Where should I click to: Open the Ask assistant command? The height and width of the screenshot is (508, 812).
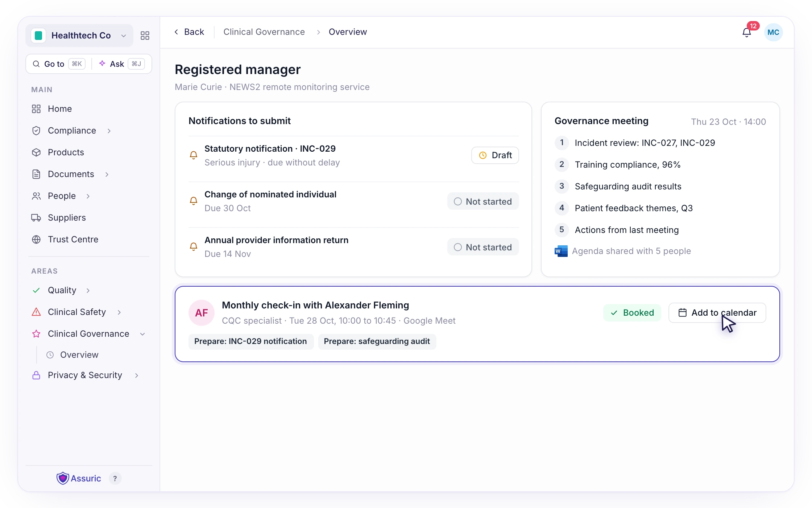[121, 64]
